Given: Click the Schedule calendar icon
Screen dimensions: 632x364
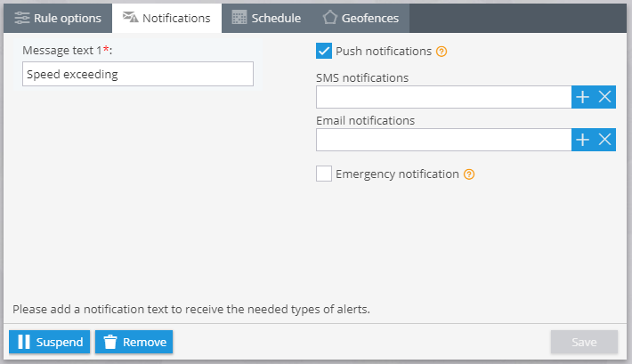Looking at the screenshot, I should pyautogui.click(x=239, y=17).
